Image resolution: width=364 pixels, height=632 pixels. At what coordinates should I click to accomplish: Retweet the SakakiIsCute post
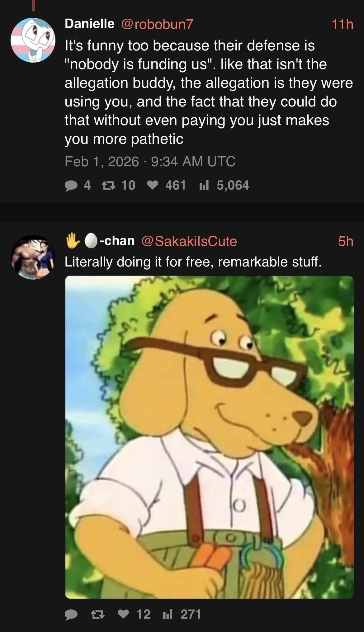[97, 614]
